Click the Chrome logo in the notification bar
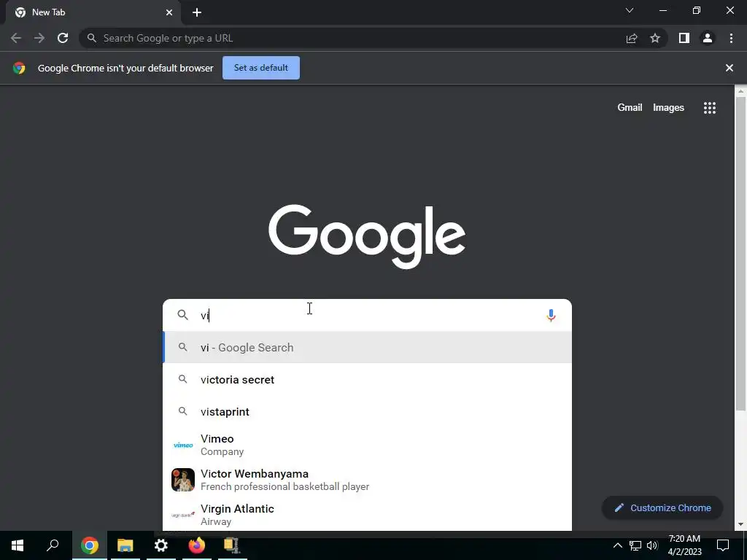Image resolution: width=747 pixels, height=560 pixels. click(19, 68)
